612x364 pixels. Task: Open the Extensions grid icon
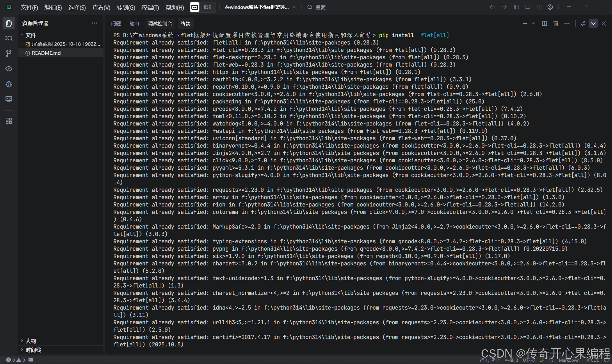point(9,121)
